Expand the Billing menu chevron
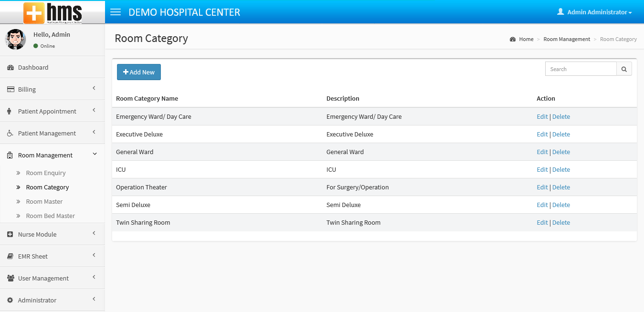 [x=94, y=88]
